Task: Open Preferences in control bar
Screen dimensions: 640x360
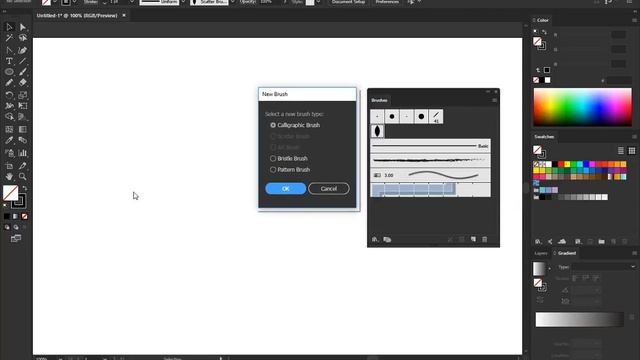Action: pos(387,2)
